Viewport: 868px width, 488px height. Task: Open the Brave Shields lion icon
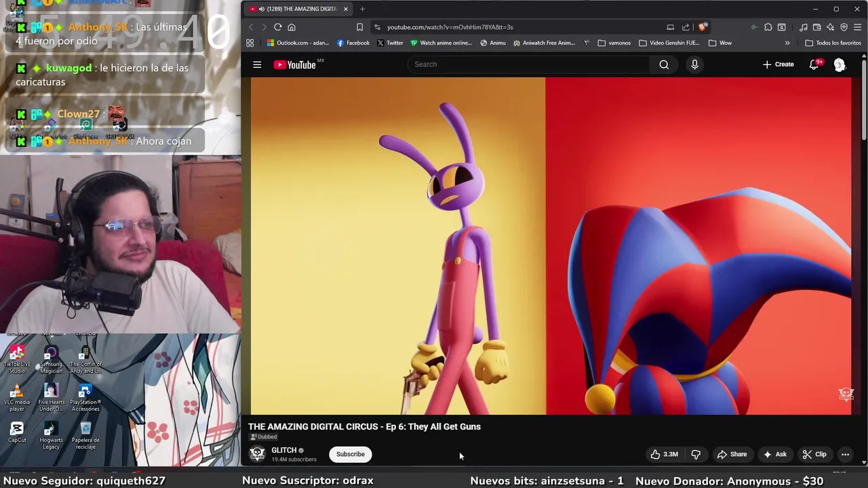[703, 27]
